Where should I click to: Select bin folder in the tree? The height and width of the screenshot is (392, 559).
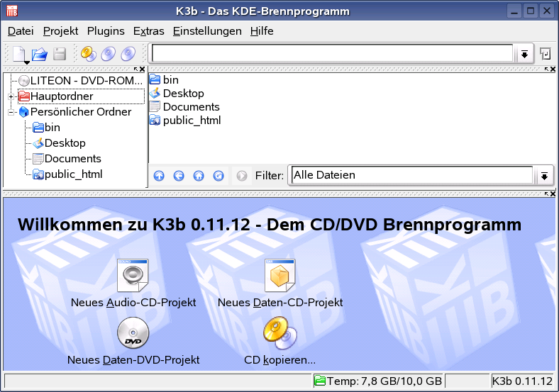coord(46,128)
